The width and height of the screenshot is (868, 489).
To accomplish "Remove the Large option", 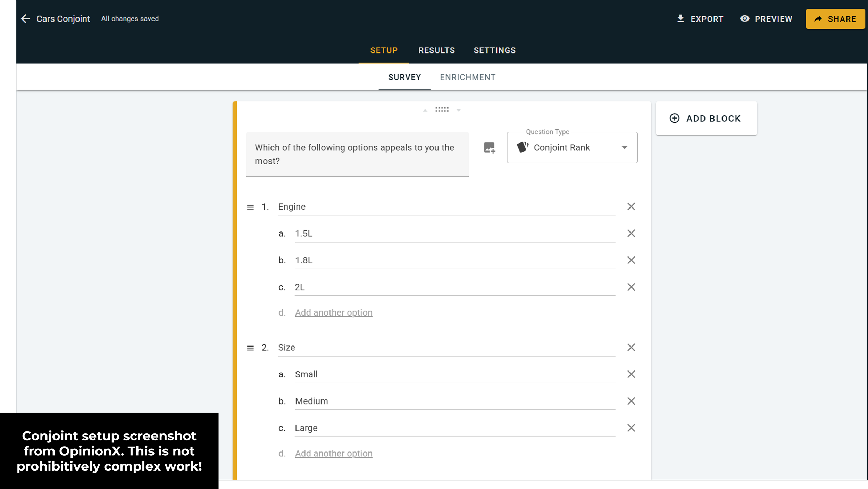I will 631,428.
